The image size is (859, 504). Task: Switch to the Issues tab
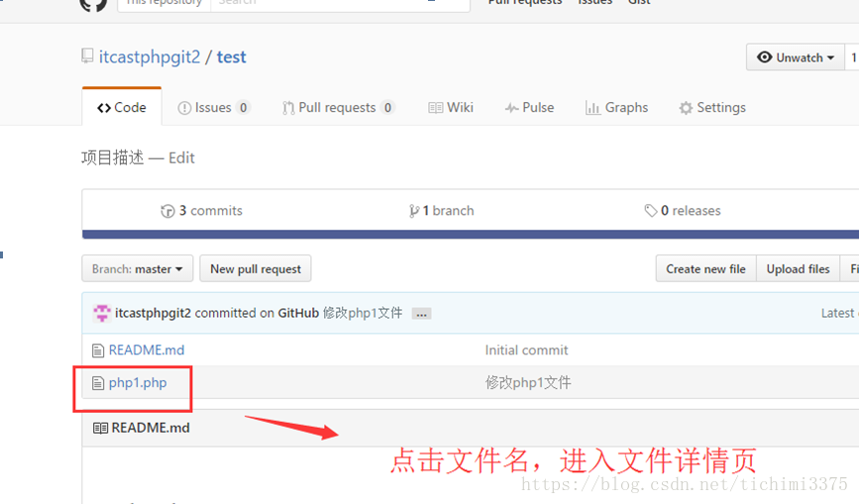214,108
